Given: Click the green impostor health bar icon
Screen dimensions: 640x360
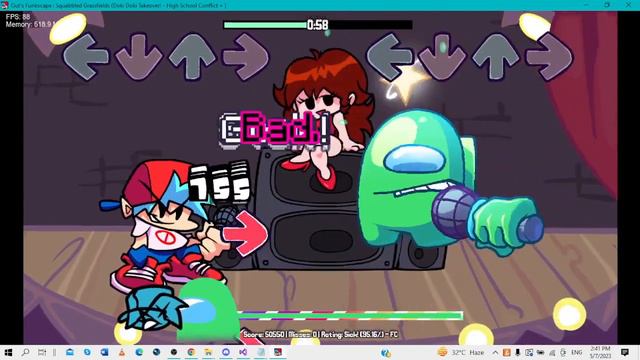Looking at the screenshot, I should (x=208, y=310).
